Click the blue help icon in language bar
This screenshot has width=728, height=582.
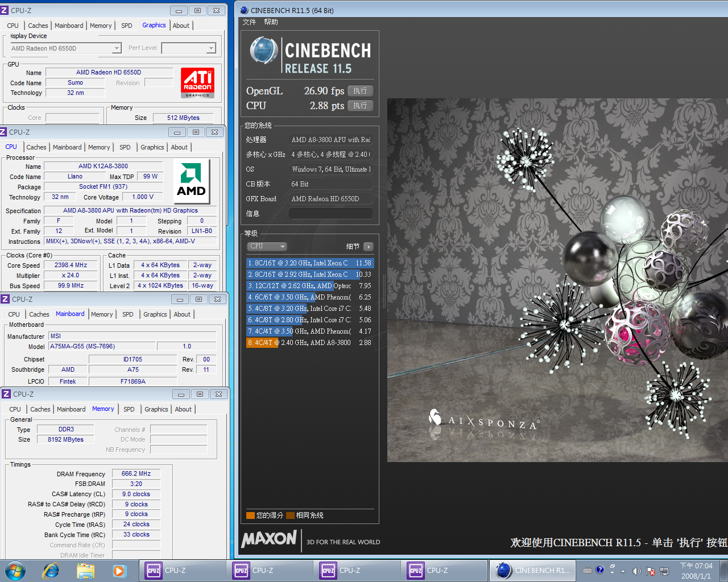point(599,569)
